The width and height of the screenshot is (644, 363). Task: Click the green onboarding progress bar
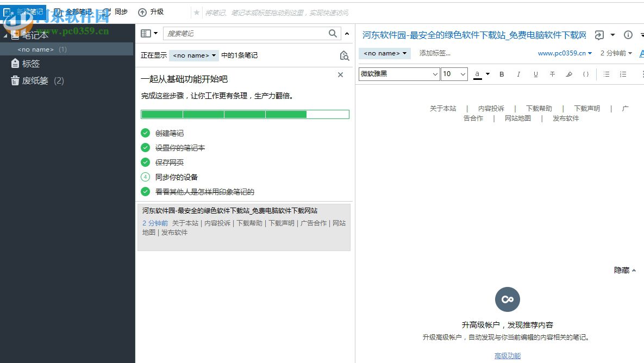click(245, 114)
